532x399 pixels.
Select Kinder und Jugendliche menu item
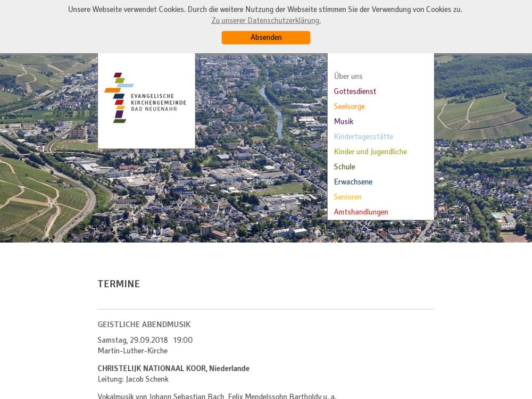click(x=370, y=152)
